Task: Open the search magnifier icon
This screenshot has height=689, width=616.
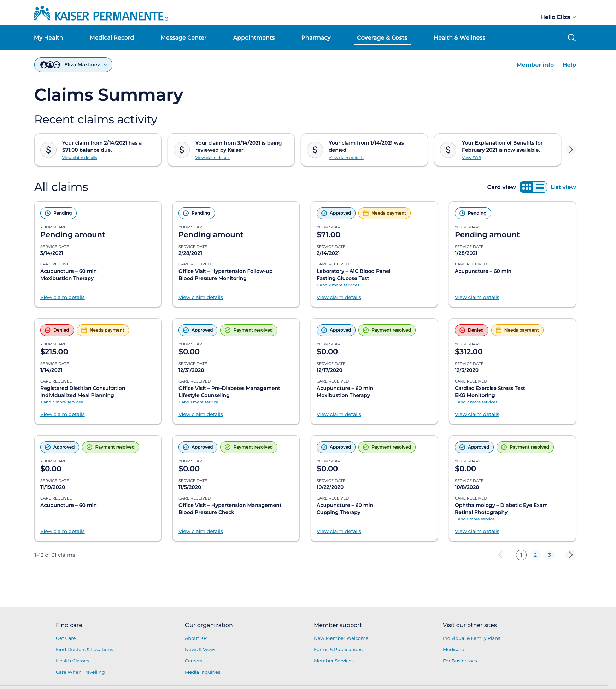Action: click(571, 37)
